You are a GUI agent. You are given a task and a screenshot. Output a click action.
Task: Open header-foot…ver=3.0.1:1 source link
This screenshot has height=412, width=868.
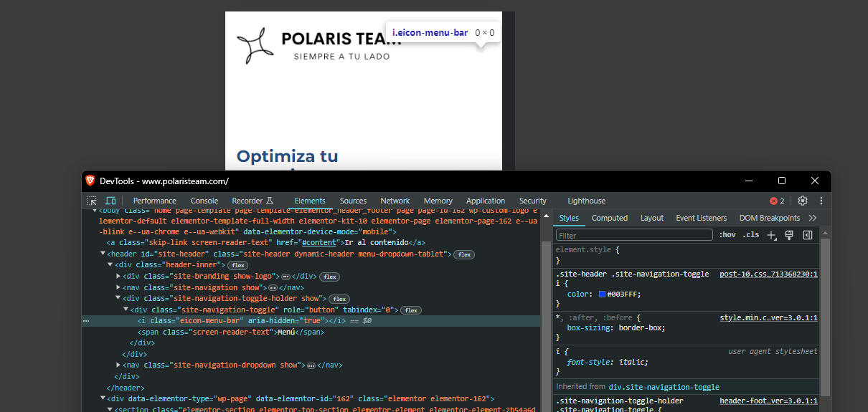[x=769, y=401]
